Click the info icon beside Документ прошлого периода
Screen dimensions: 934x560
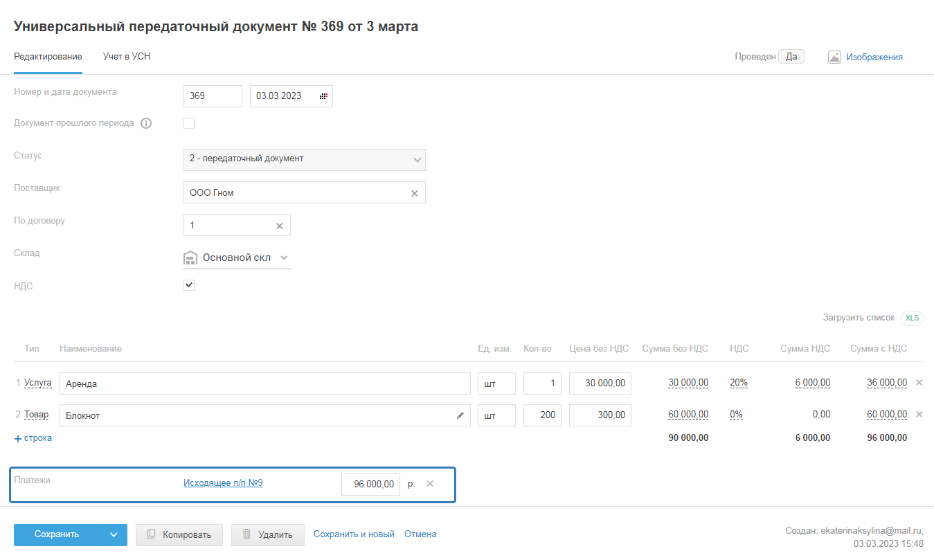146,123
